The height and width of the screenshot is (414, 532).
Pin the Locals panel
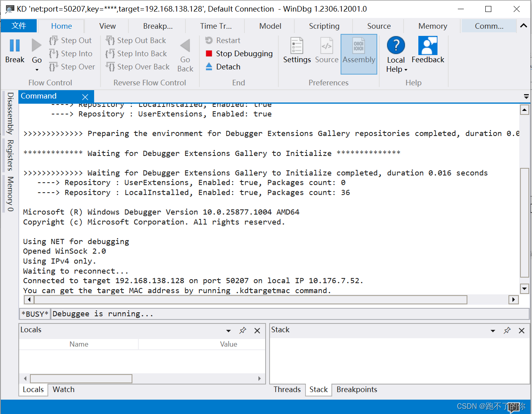[x=242, y=330]
